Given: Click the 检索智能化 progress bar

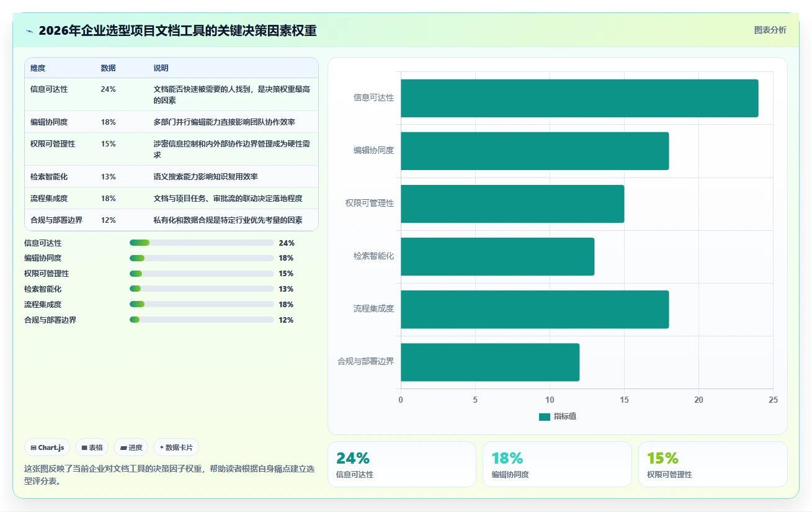Looking at the screenshot, I should [202, 289].
